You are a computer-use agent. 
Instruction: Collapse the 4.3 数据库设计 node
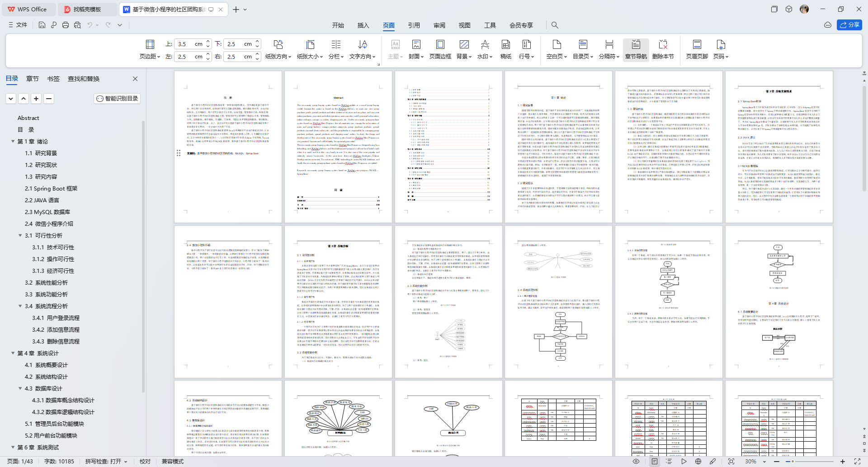coord(20,388)
